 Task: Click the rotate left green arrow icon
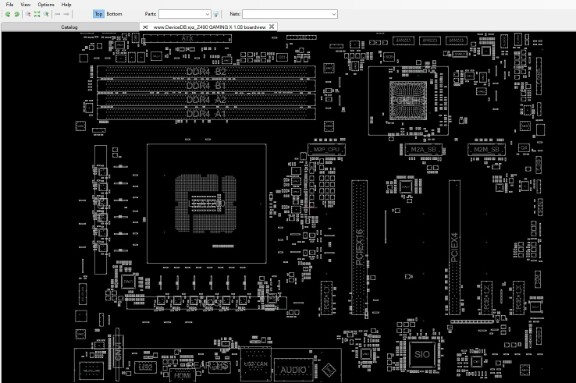coord(8,14)
